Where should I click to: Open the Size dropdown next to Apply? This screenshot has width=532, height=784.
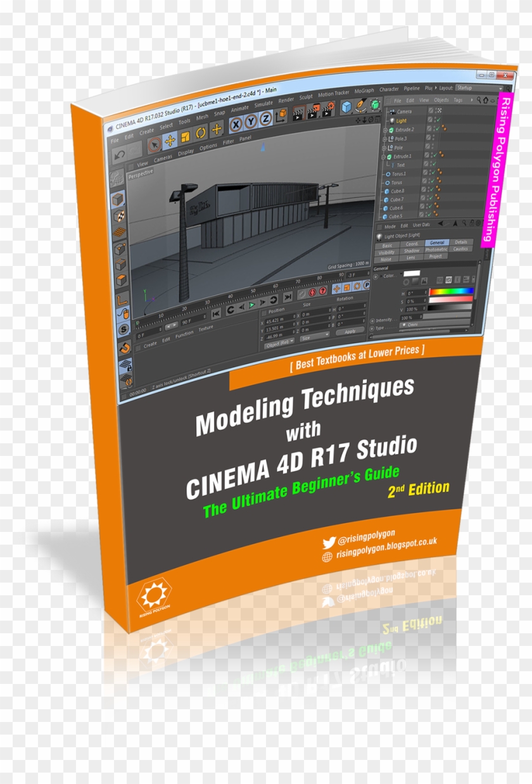316,336
